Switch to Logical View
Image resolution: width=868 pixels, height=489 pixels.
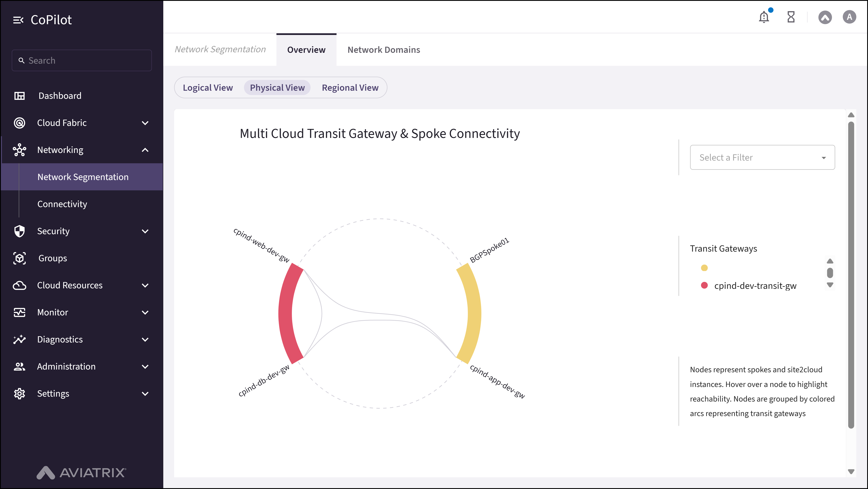(208, 87)
